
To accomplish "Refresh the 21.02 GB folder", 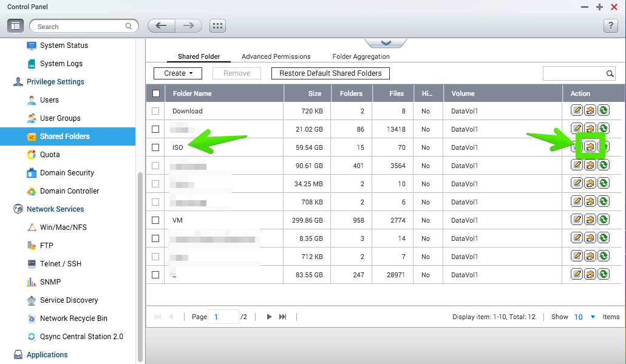I will 604,128.
